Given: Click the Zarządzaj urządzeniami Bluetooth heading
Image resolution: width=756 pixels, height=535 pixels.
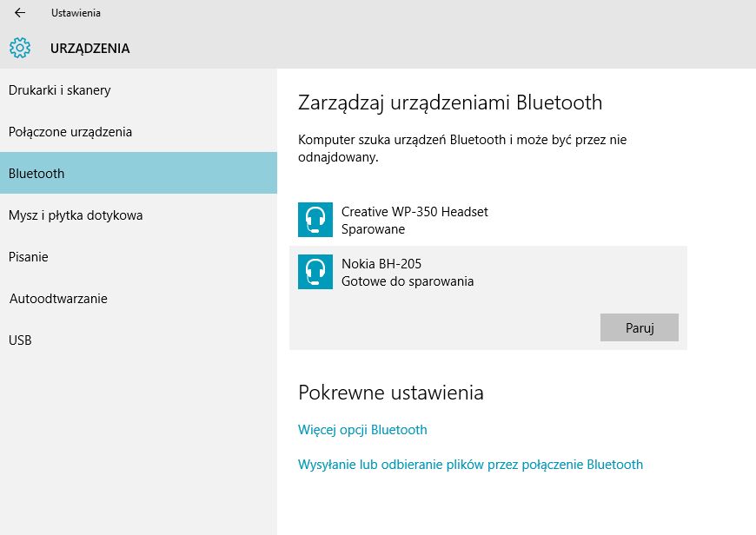Looking at the screenshot, I should [450, 102].
